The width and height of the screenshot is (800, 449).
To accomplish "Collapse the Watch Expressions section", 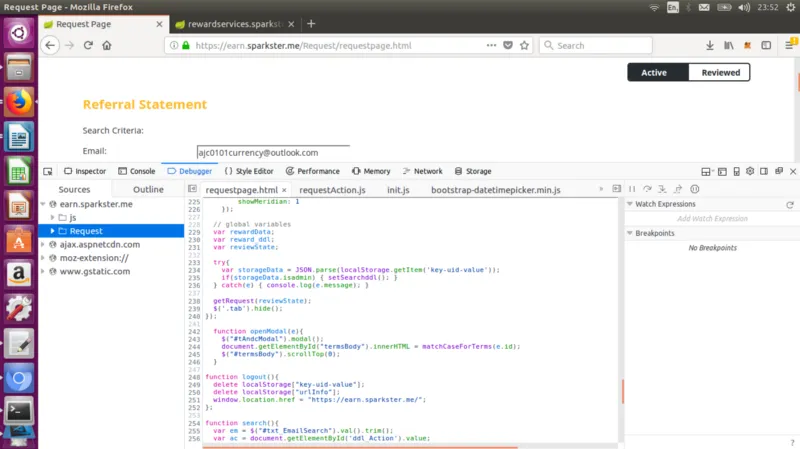I will (x=630, y=204).
